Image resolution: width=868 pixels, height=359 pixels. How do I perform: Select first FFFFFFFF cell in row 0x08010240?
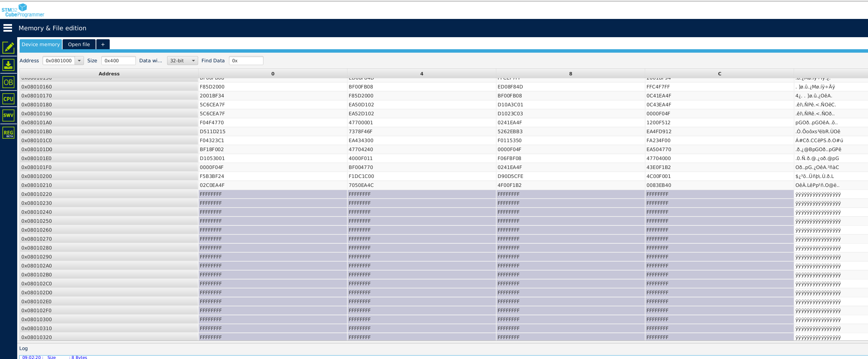point(273,212)
